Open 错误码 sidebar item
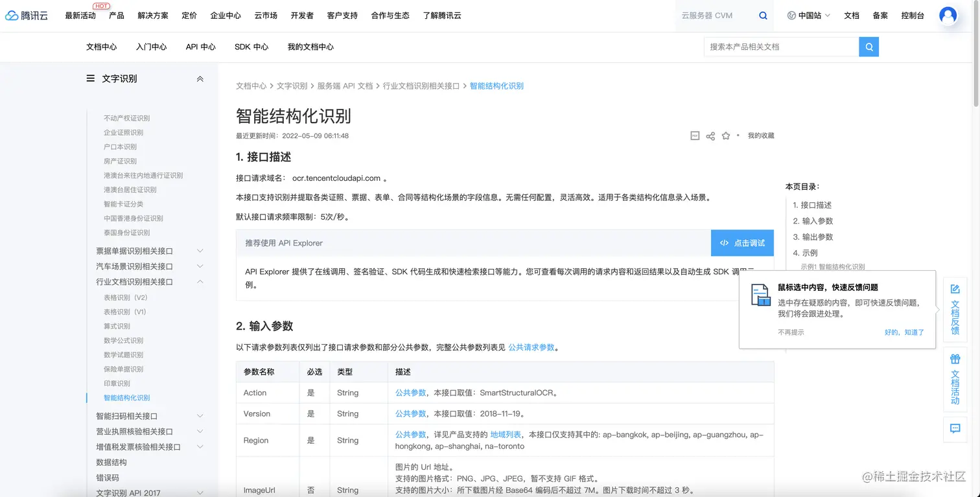 pyautogui.click(x=108, y=478)
